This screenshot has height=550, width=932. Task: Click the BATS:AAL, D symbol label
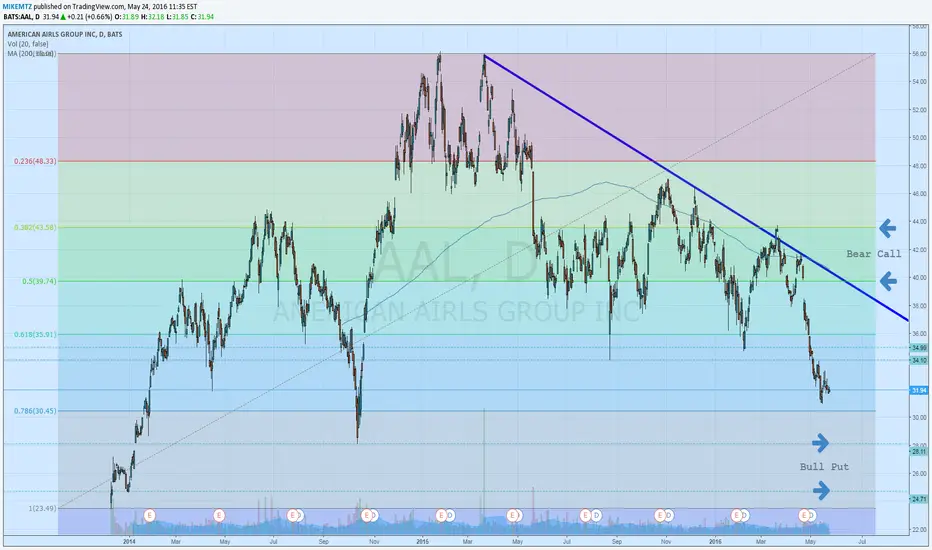click(x=21, y=17)
